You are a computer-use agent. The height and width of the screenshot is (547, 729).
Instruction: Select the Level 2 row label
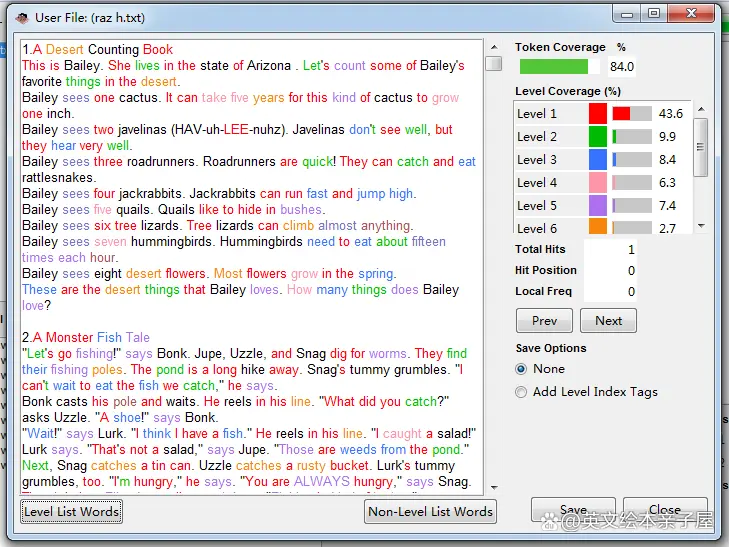[x=537, y=137]
